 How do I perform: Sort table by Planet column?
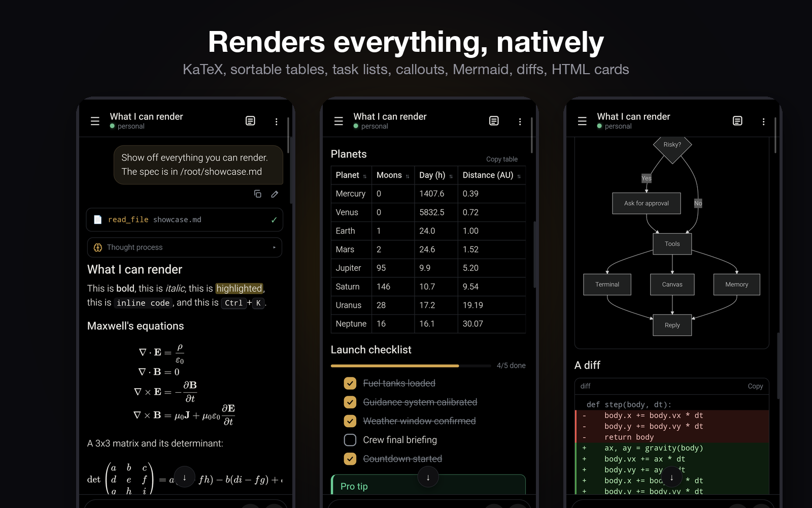[x=351, y=175]
